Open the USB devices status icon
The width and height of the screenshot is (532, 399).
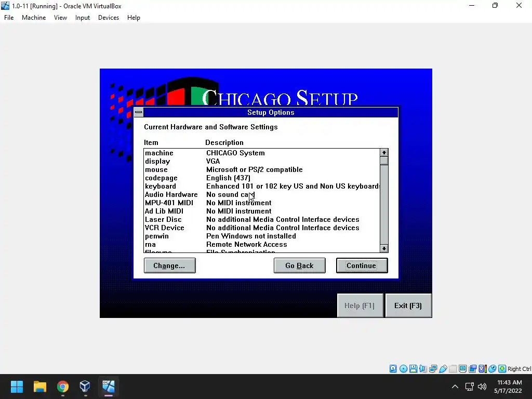tap(443, 368)
